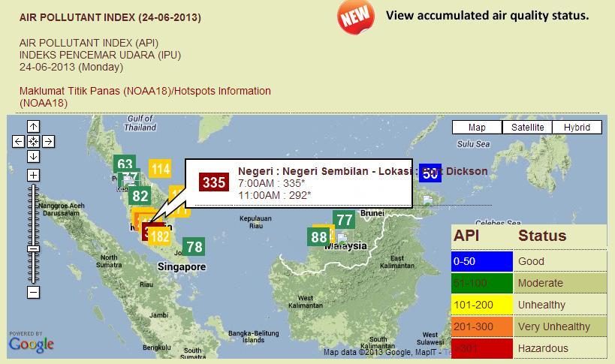This screenshot has width=615, height=364.
Task: Click the blue 50 API marker
Action: point(430,173)
